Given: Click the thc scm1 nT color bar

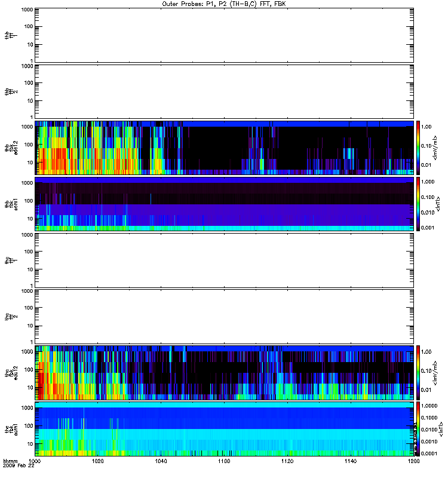Looking at the screenshot, I should [418, 429].
